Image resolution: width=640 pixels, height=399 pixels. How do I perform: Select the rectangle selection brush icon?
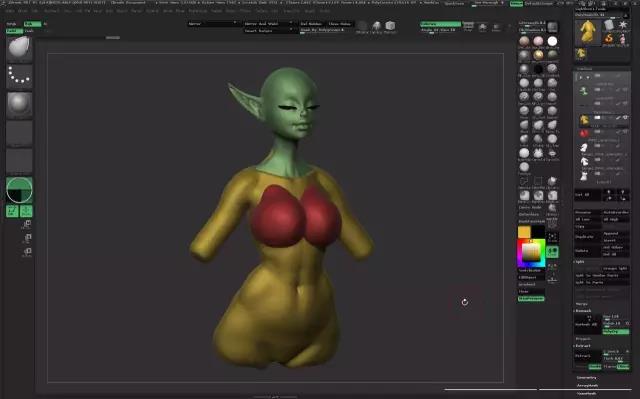538,181
